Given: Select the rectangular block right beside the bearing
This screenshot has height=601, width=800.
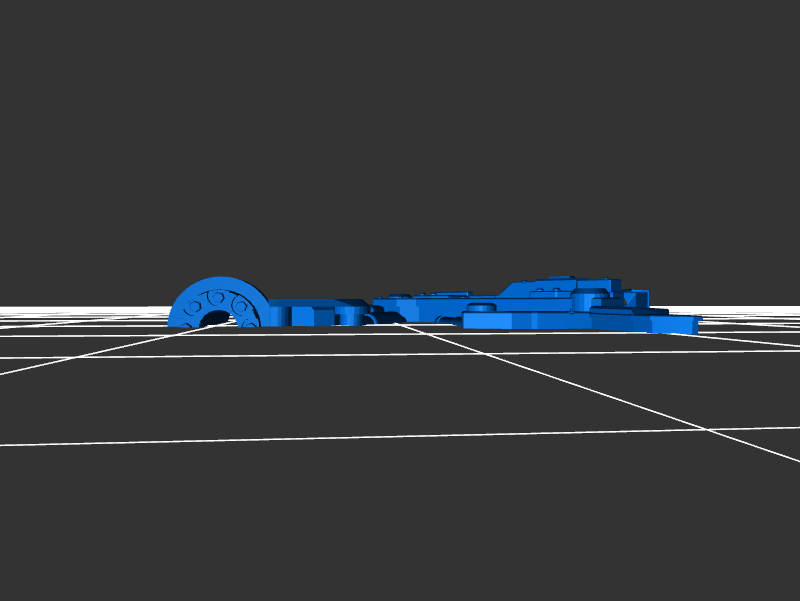Looking at the screenshot, I should pyautogui.click(x=300, y=312).
